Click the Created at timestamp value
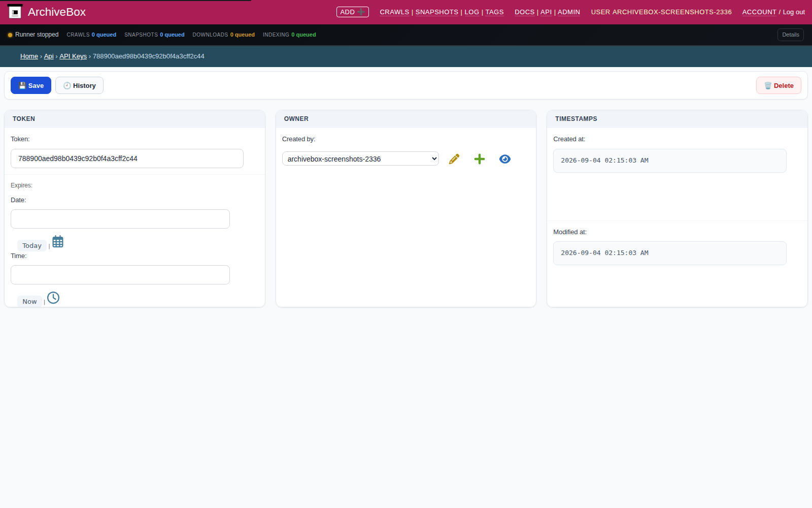812x508 pixels. pyautogui.click(x=670, y=161)
